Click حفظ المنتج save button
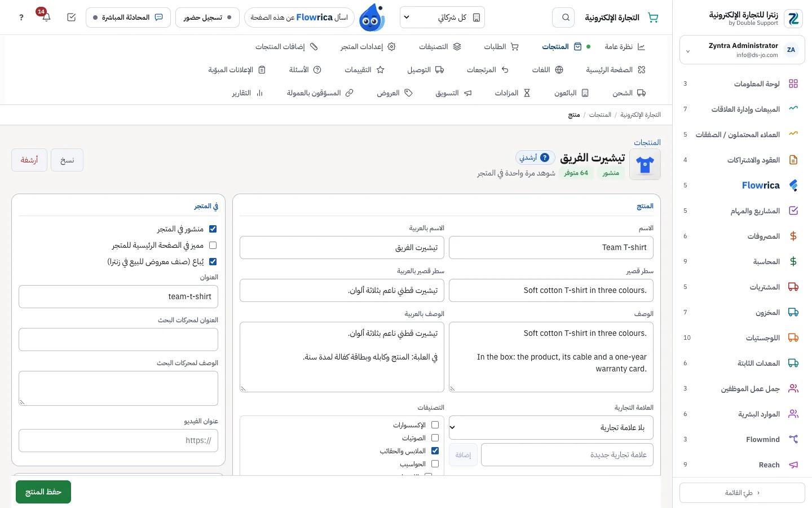This screenshot has width=812, height=508. click(43, 492)
